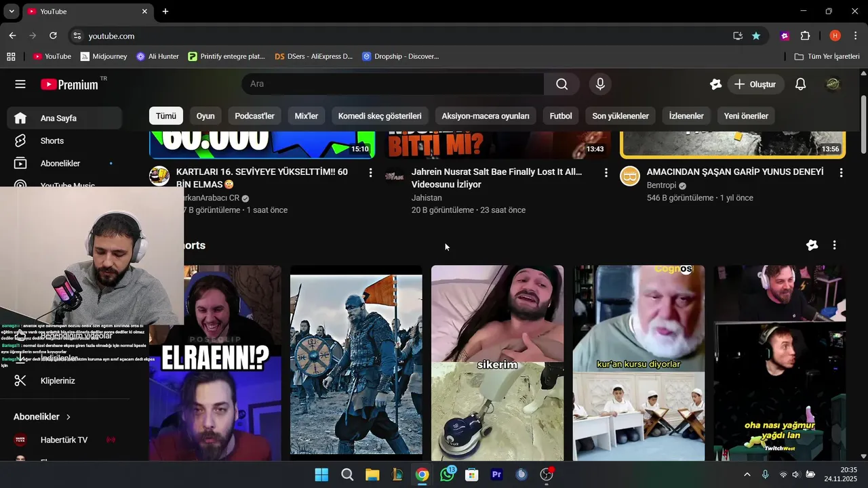
Task: Open the notifications bell
Action: point(800,84)
